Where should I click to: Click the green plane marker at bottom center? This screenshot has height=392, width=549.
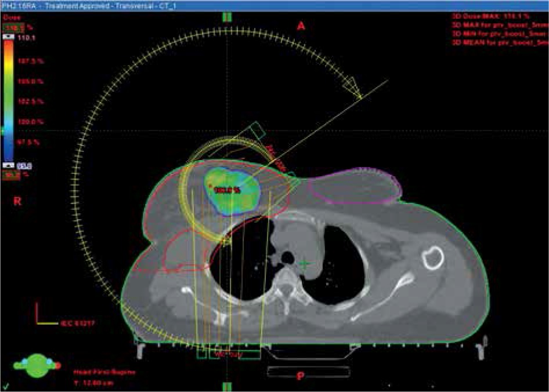click(x=227, y=386)
